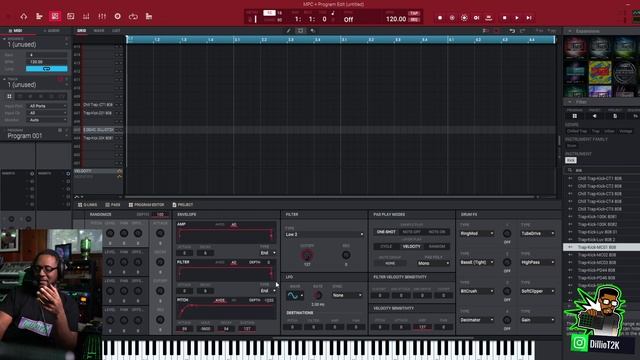Select Chill Trap-Kick-CT1 808 in browser list
The width and height of the screenshot is (640, 360).
(601, 178)
